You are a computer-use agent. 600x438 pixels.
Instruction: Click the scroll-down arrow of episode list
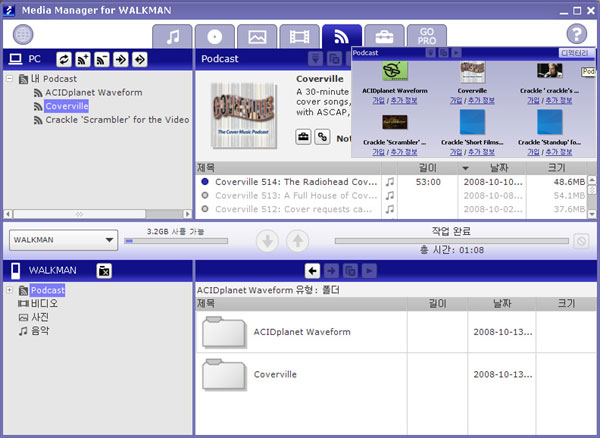pyautogui.click(x=591, y=214)
